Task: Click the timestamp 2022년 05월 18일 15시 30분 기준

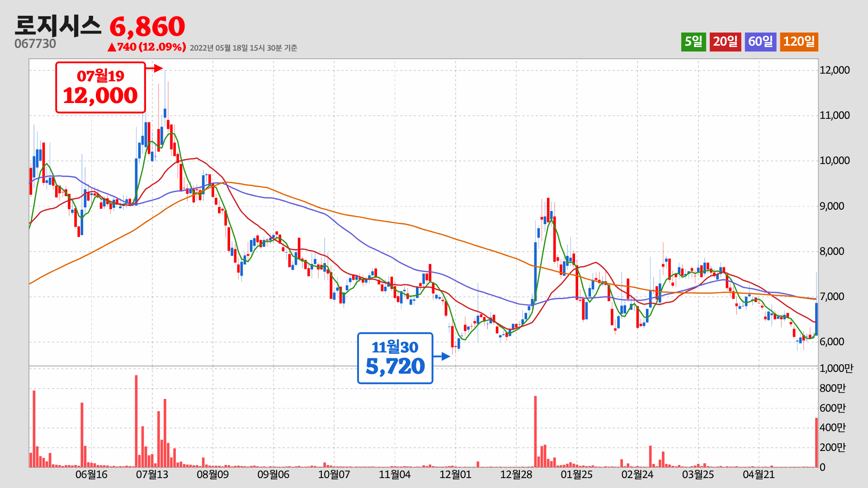Action: (243, 48)
